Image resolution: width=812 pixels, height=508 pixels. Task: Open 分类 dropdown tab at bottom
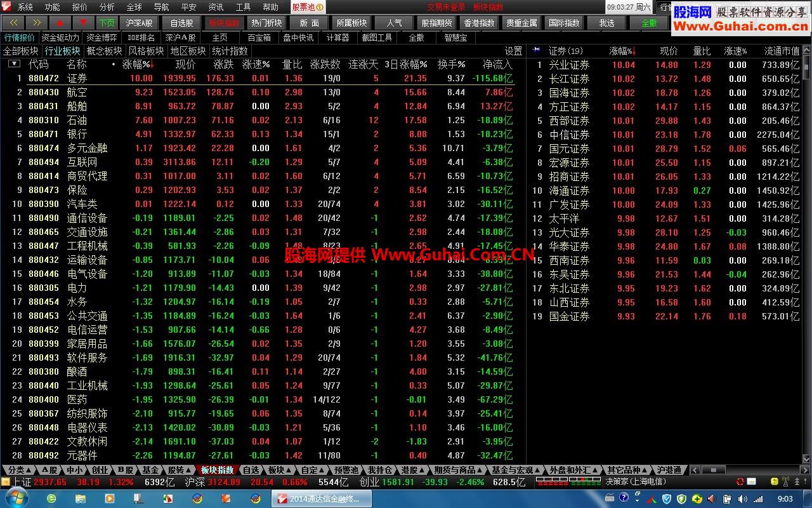[19, 470]
